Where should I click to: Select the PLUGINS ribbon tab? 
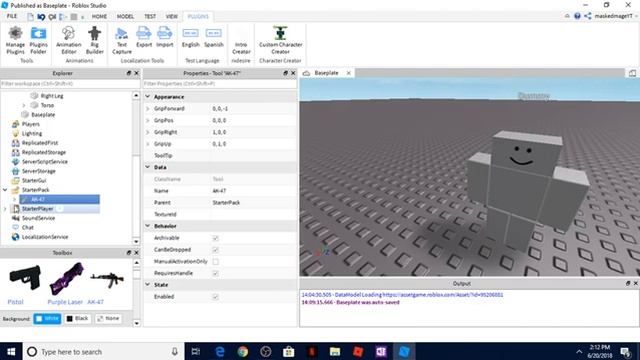pyautogui.click(x=198, y=16)
